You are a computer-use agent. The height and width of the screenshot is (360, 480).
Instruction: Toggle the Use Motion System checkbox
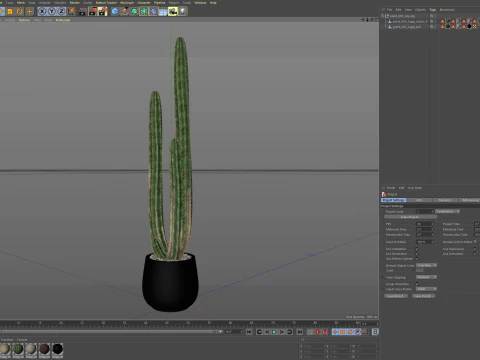[x=417, y=259]
